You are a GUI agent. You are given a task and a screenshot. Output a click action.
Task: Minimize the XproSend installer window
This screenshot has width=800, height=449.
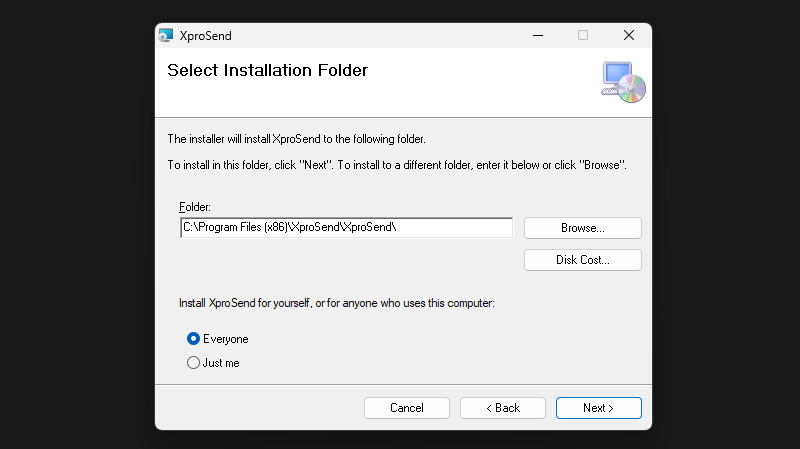pos(537,35)
